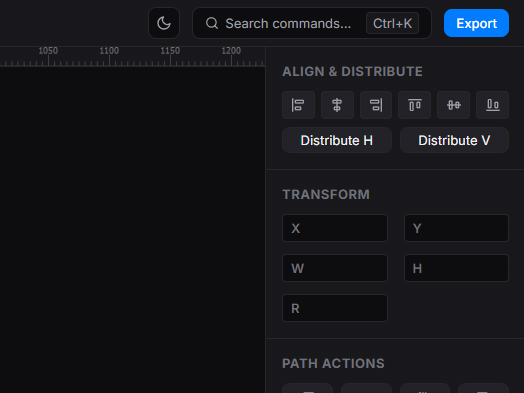Viewport: 524px width, 393px height.
Task: Align selected objects to the right
Action: point(376,105)
